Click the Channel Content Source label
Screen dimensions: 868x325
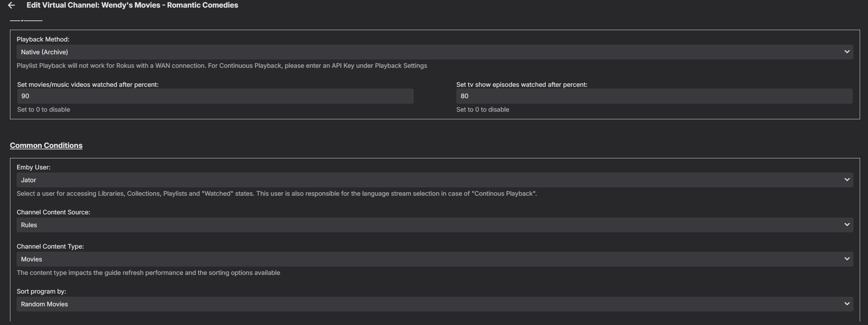(53, 212)
